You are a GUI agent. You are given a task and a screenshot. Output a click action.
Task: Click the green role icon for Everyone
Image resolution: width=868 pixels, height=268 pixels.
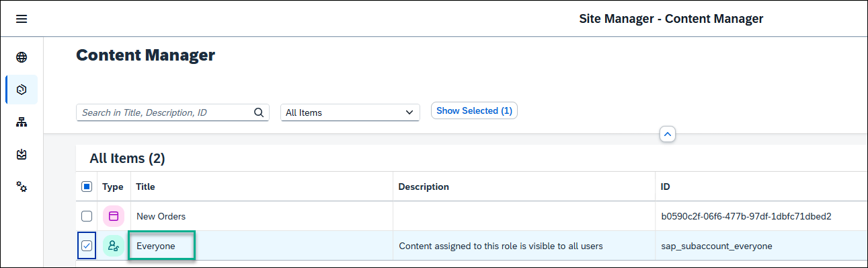point(114,246)
